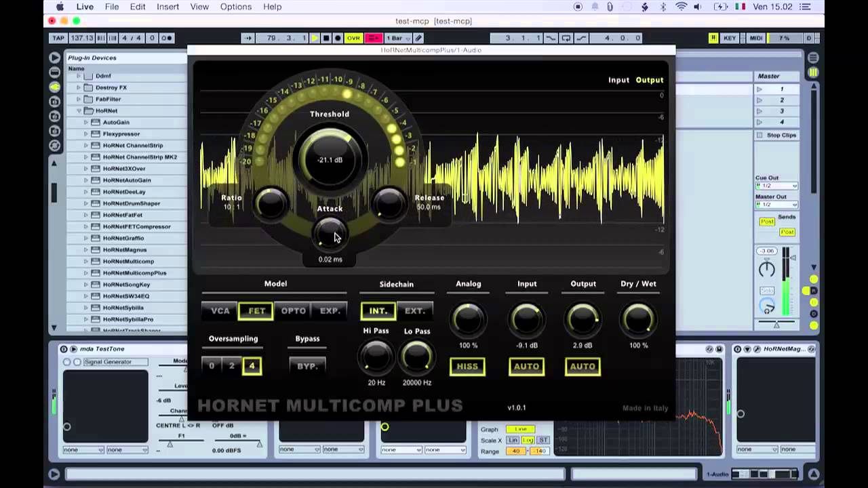The height and width of the screenshot is (488, 868).
Task: Toggle the BYP. bypass button
Action: tap(307, 366)
